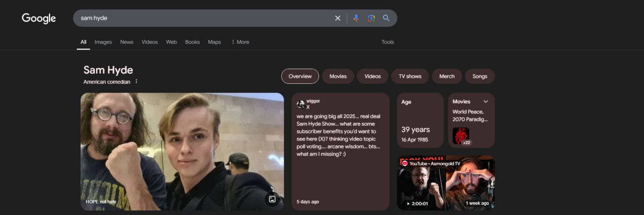Click the magnifying glass search button

click(x=386, y=18)
